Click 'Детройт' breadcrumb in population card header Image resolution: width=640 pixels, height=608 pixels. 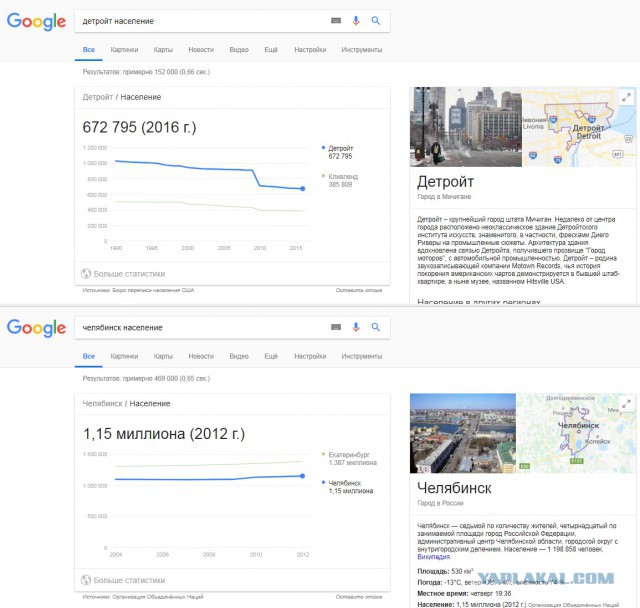tap(98, 97)
